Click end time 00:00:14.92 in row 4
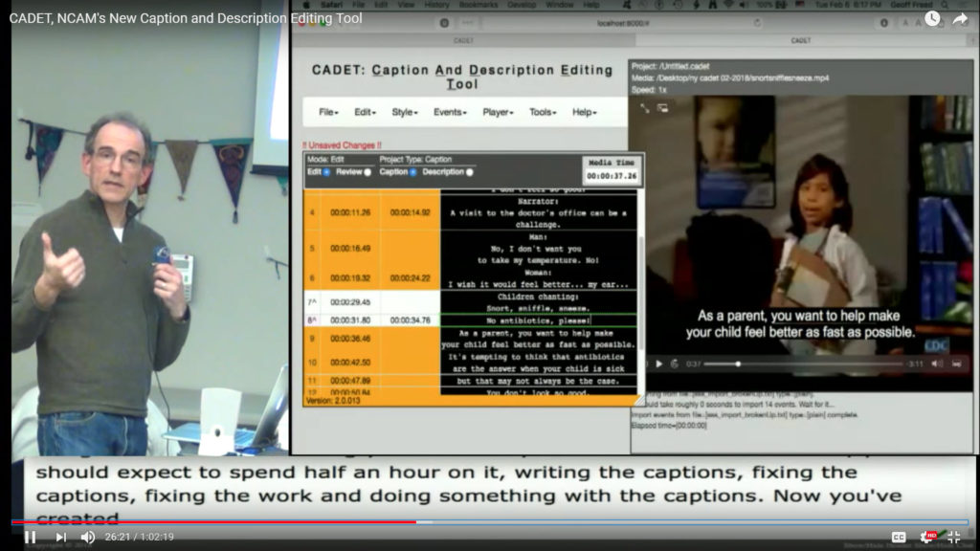980x551 pixels. pyautogui.click(x=410, y=213)
